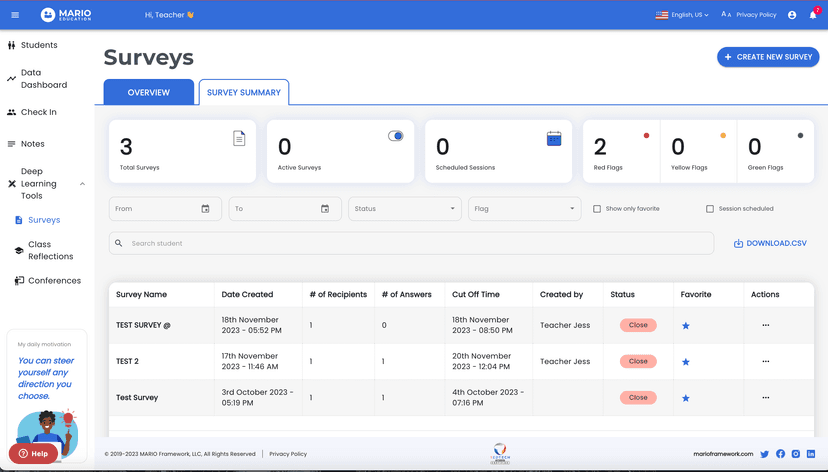Click the Create New Survey button

(x=767, y=57)
